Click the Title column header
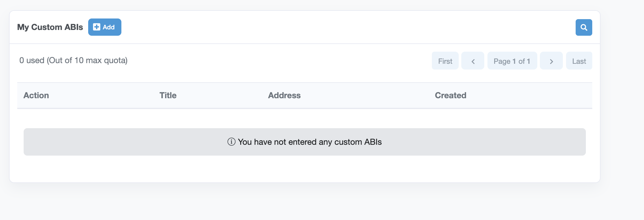 [x=168, y=95]
